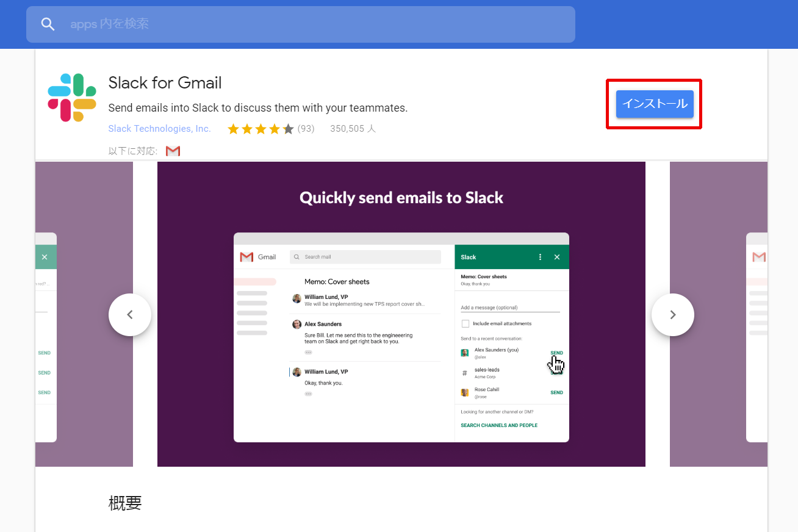Click the partially visible left carousel slide
The width and height of the screenshot is (798, 532).
(x=84, y=314)
